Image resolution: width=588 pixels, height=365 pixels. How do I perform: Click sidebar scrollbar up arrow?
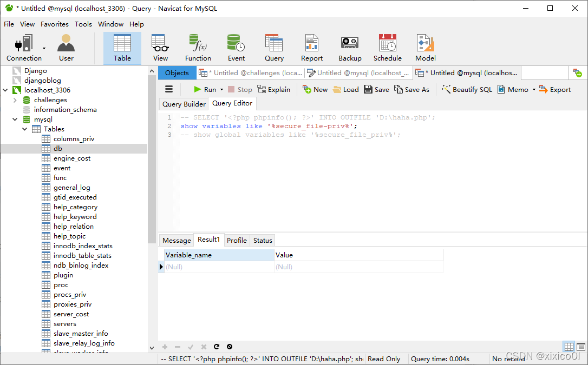tap(152, 71)
